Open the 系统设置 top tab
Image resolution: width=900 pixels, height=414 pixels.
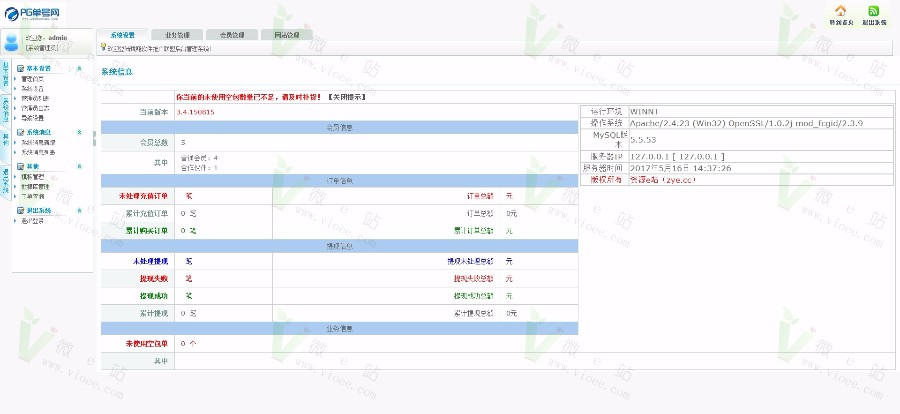tap(122, 34)
